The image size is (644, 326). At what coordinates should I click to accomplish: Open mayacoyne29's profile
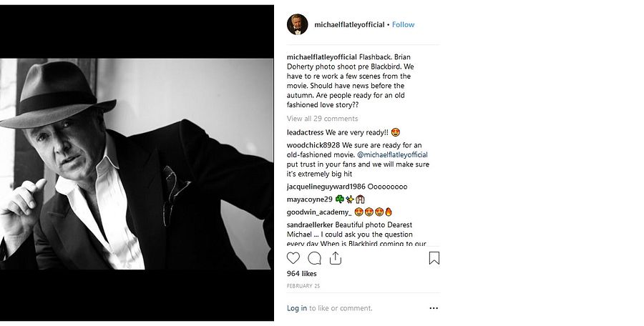pos(310,199)
